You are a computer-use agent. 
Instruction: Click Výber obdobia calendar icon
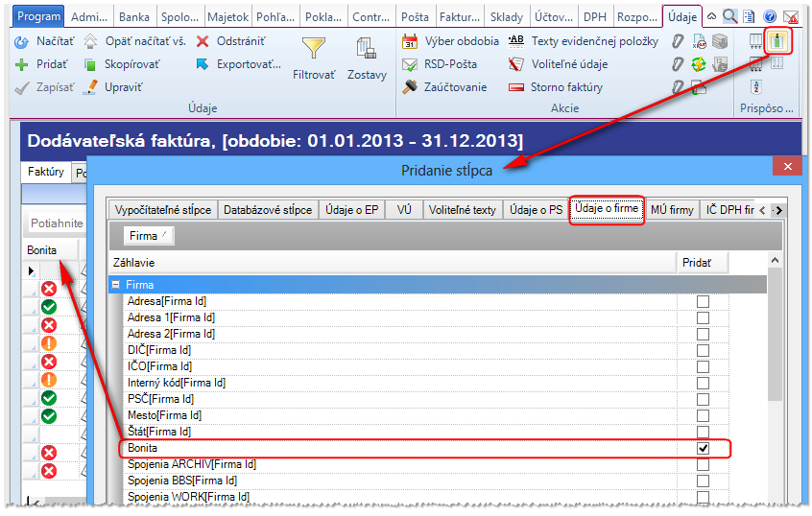click(x=410, y=41)
